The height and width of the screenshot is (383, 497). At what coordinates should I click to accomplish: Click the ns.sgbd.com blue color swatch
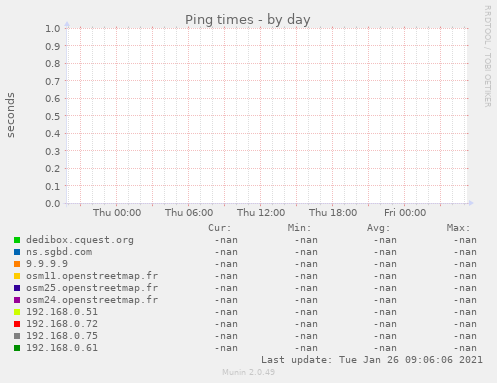click(x=17, y=252)
